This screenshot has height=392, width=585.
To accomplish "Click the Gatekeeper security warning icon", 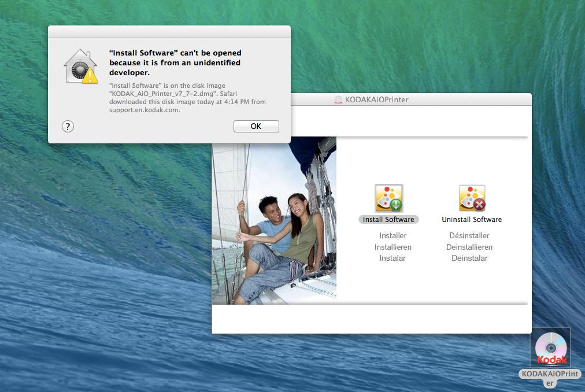I will tap(81, 66).
